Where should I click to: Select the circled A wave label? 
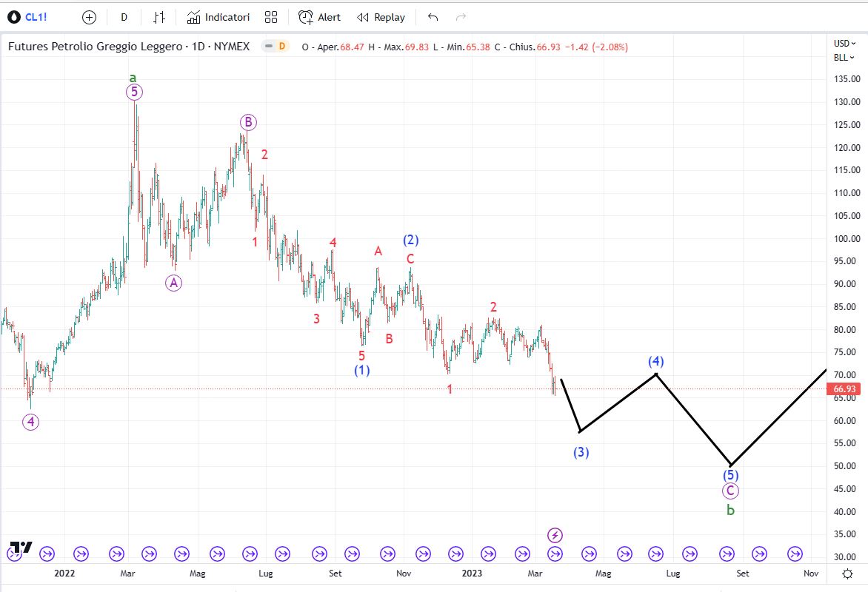(174, 283)
